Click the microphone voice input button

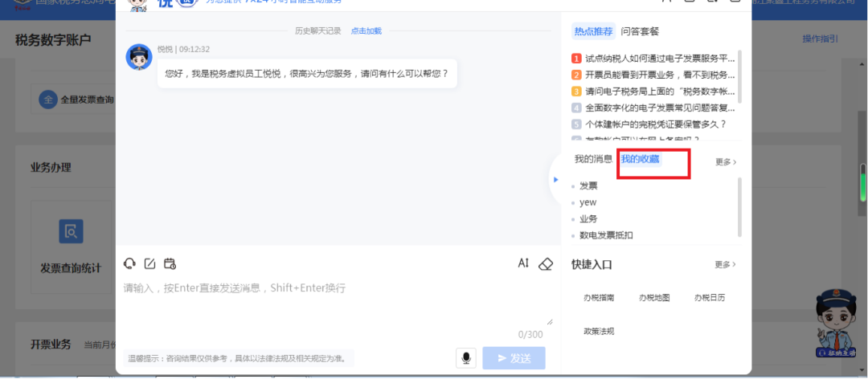466,358
